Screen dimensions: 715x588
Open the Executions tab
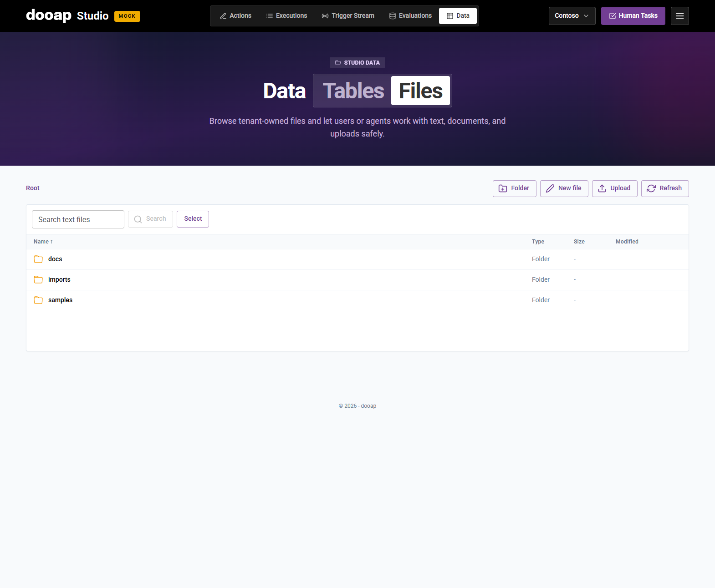click(286, 16)
